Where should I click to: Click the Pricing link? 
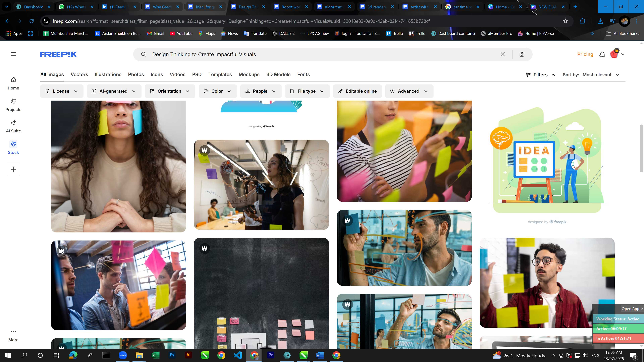point(585,54)
